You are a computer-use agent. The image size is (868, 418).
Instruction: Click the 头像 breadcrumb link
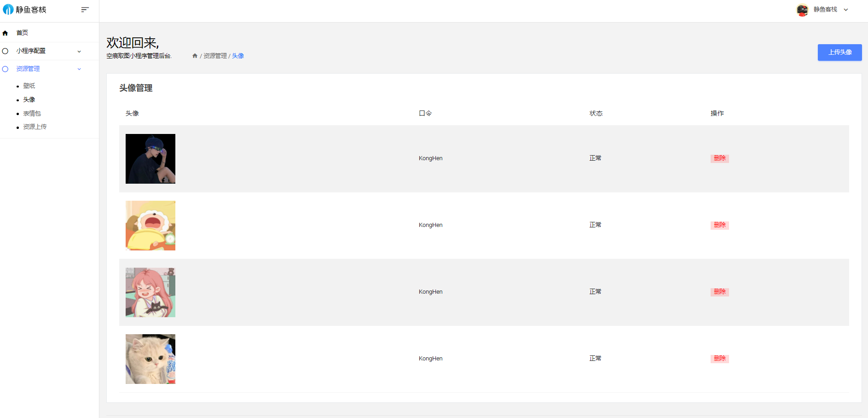[238, 56]
